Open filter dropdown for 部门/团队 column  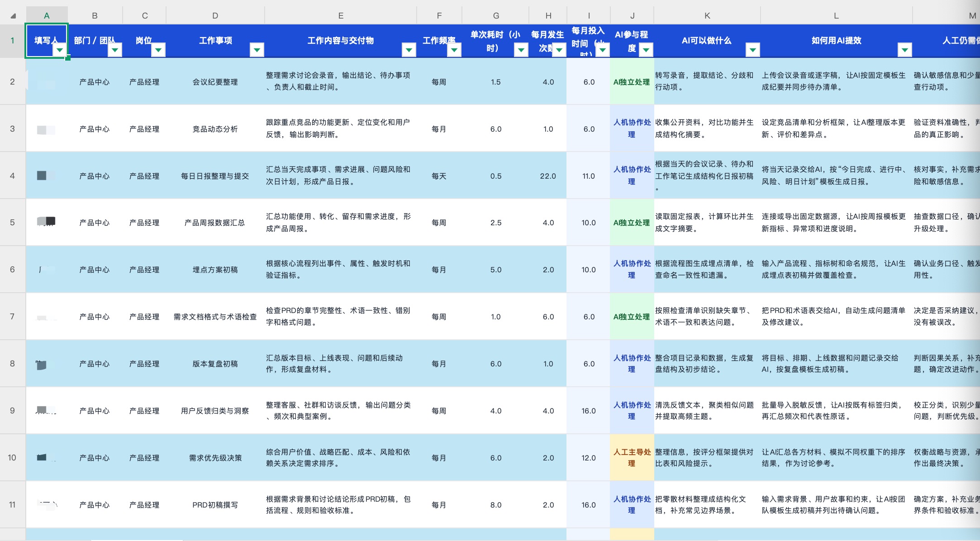(x=115, y=50)
